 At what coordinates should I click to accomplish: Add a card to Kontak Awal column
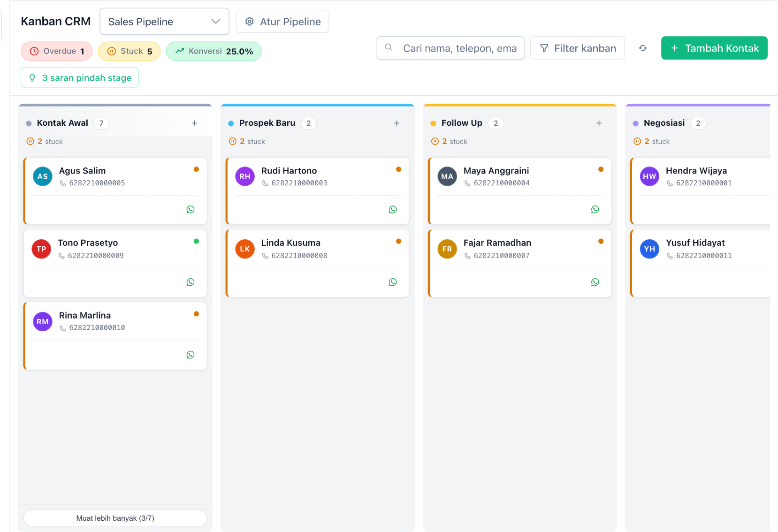(194, 123)
